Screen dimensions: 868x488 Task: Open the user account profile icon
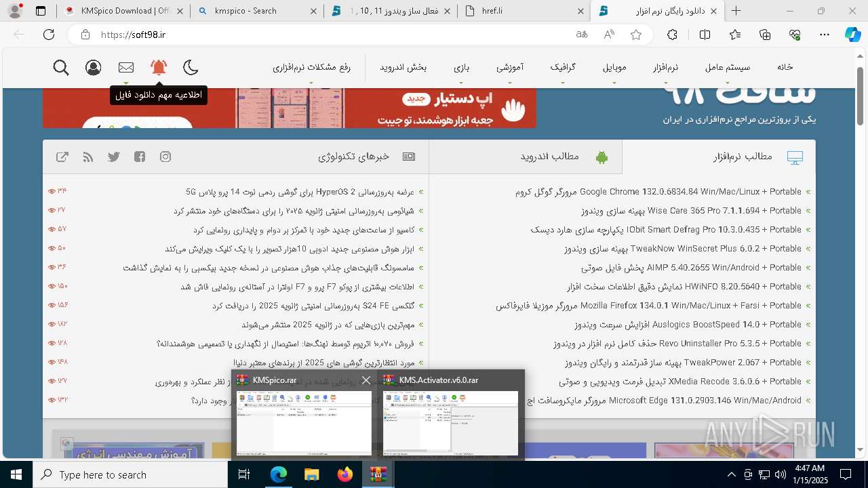(94, 67)
